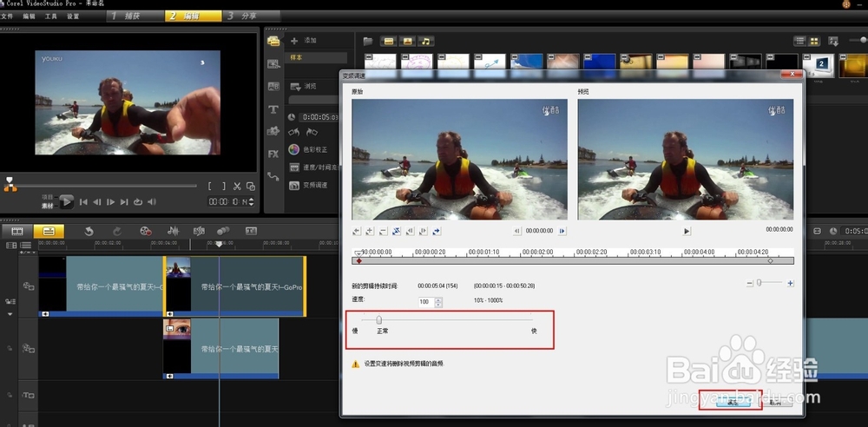Select Project play mode (项目)

pyautogui.click(x=47, y=197)
